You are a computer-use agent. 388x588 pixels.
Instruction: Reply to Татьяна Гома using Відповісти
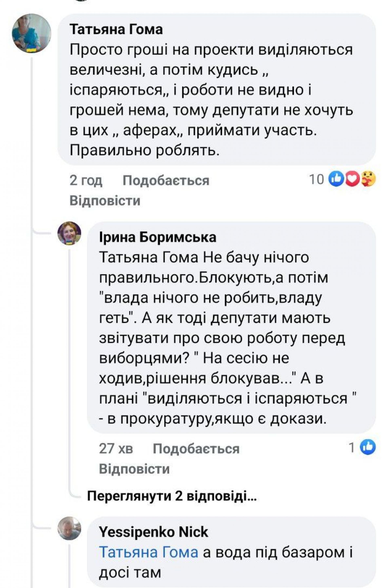click(105, 201)
